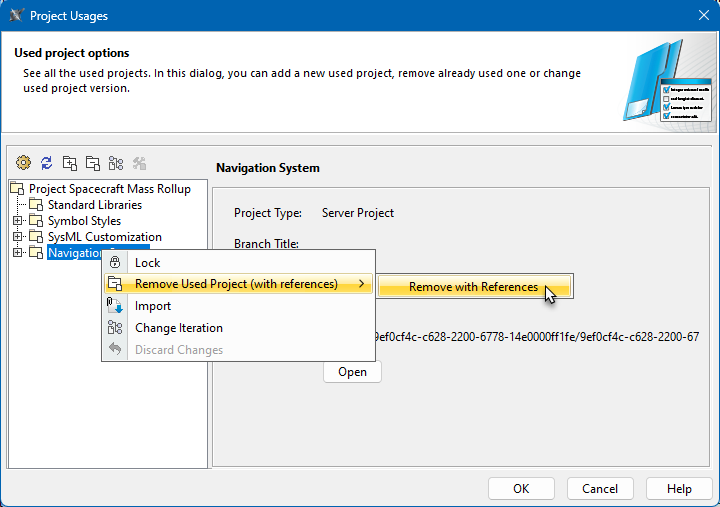Expand the SysML Customization tree node
Screen dimensions: 720x507
[x=17, y=237]
